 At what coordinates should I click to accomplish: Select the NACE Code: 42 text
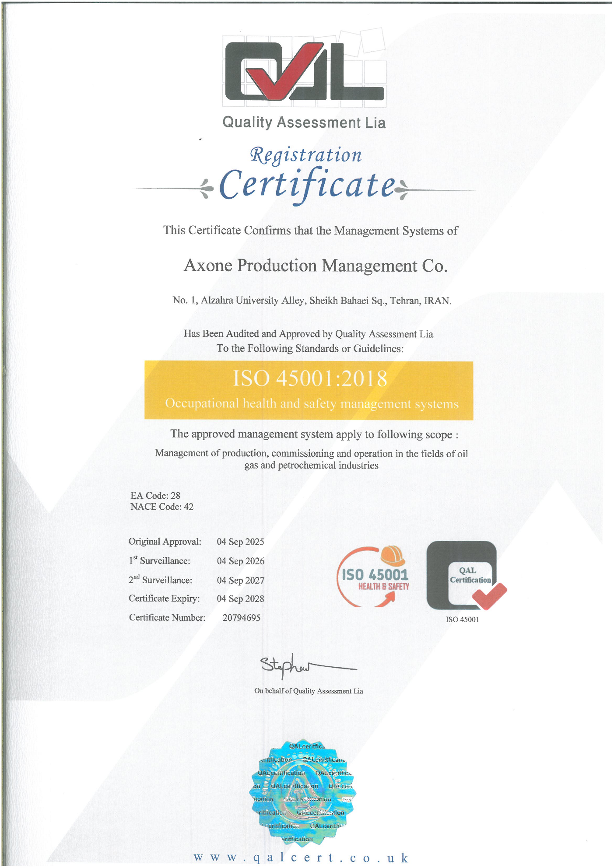point(161,507)
